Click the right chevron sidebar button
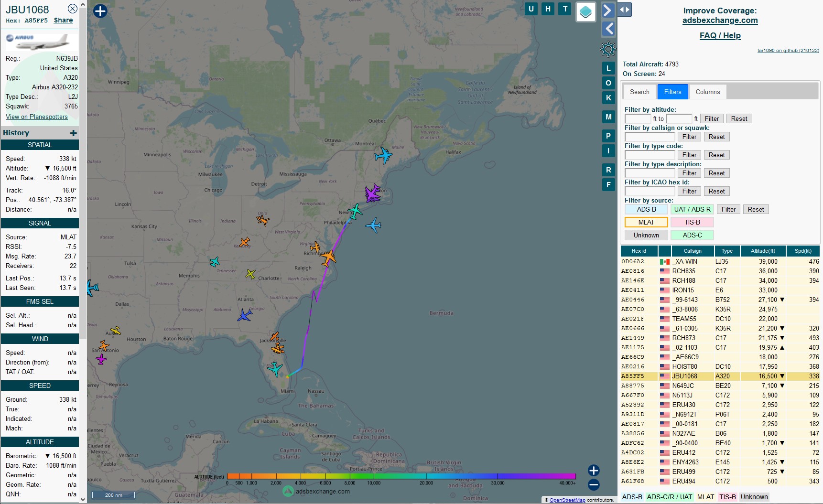 (x=608, y=10)
